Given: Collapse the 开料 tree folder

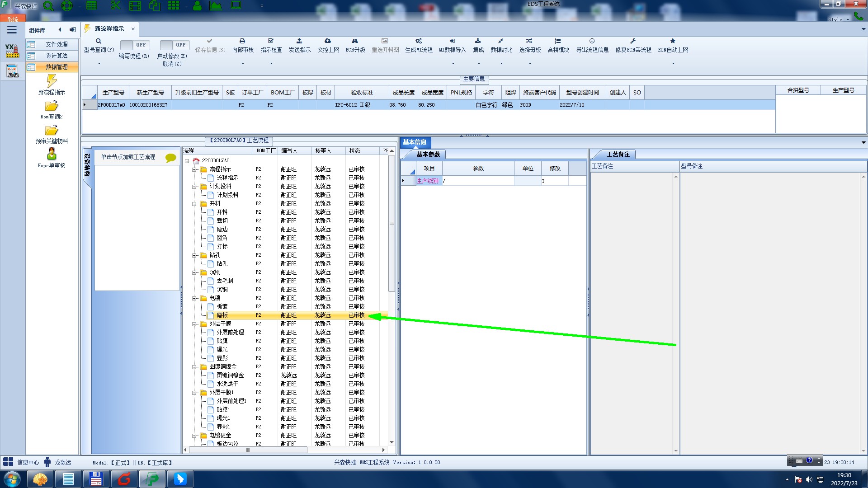Looking at the screenshot, I should (194, 204).
